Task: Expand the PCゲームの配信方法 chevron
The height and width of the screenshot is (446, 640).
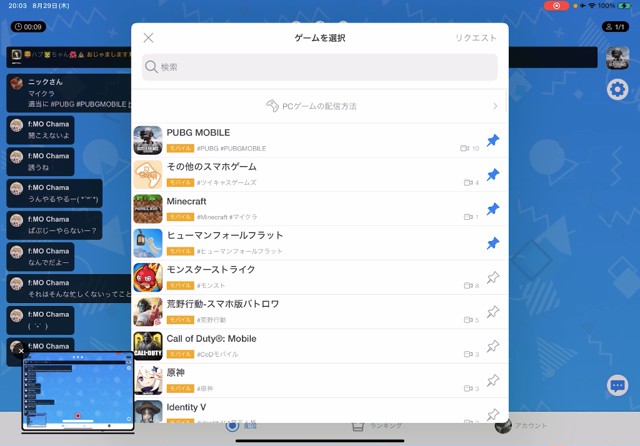Action: coord(495,106)
